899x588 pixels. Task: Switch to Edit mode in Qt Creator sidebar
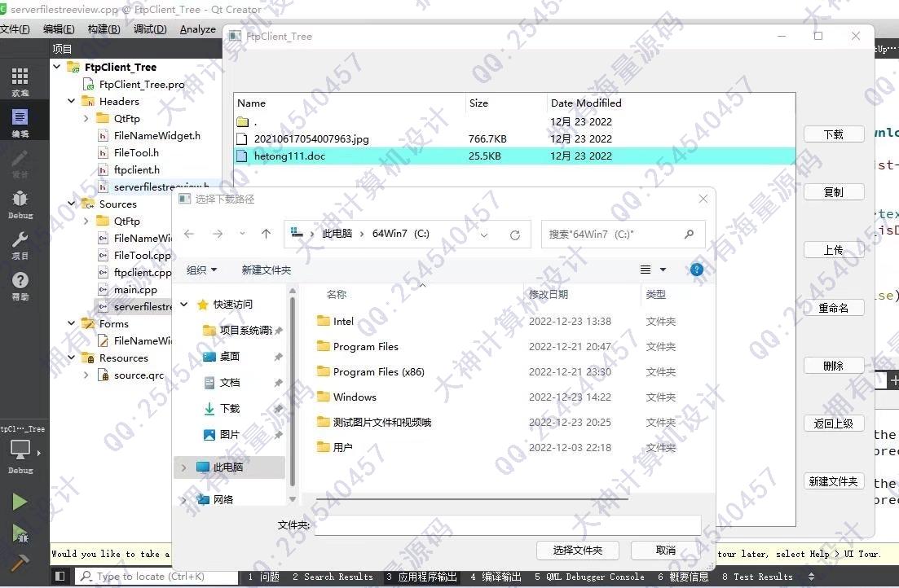tap(20, 123)
